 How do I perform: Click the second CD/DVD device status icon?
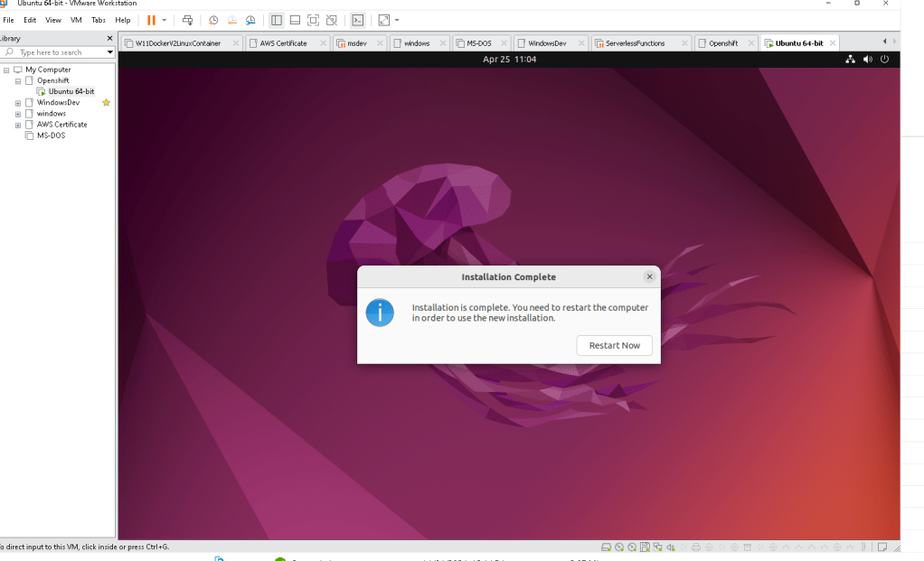click(x=632, y=547)
